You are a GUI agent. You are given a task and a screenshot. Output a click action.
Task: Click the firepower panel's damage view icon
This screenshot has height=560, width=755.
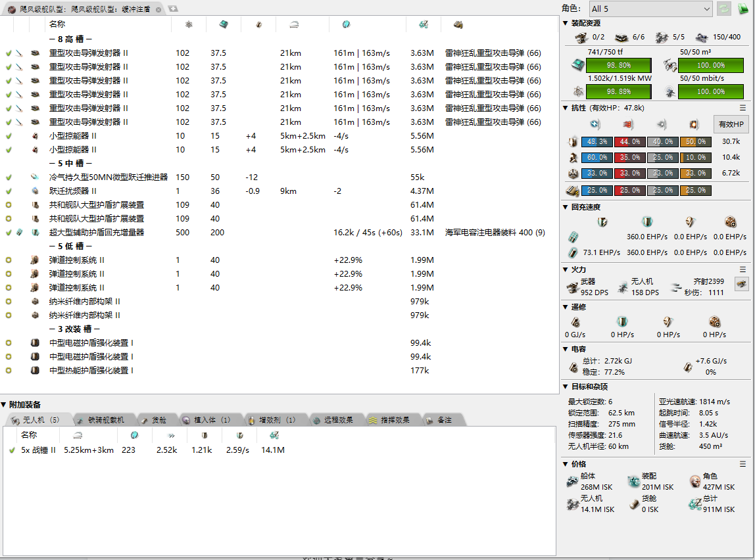tap(741, 284)
